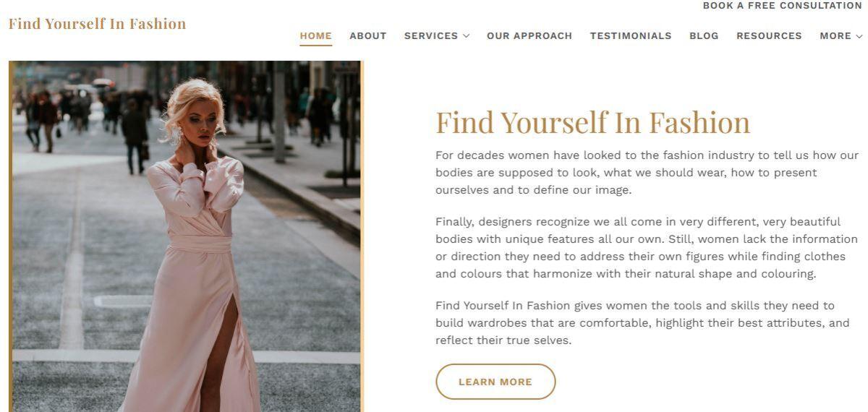Open the Our Approach page

click(x=529, y=35)
